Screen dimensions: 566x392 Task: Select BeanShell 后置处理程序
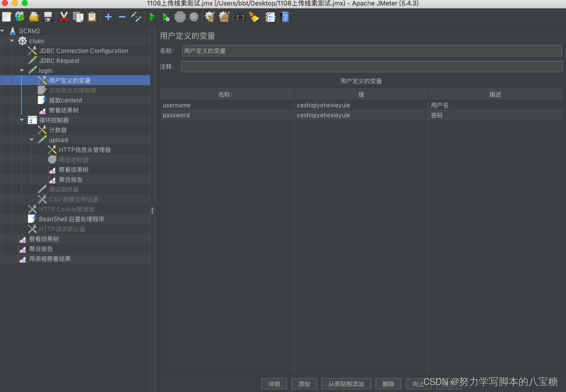(71, 219)
